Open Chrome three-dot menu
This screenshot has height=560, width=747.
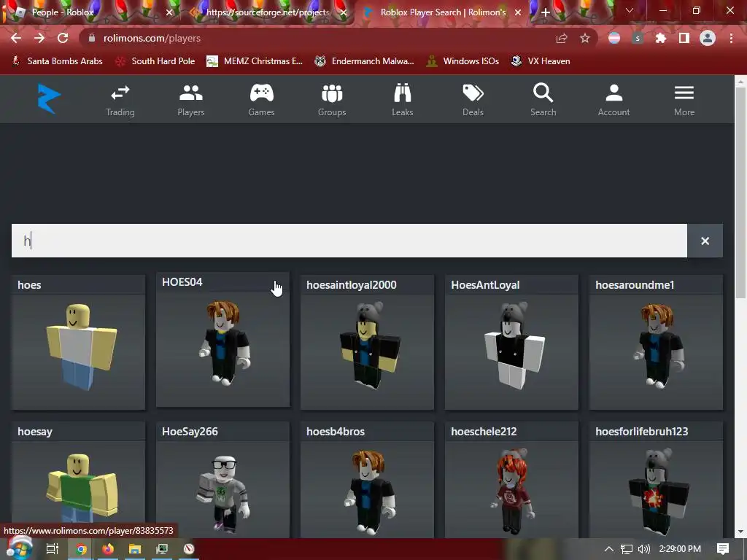coord(731,39)
